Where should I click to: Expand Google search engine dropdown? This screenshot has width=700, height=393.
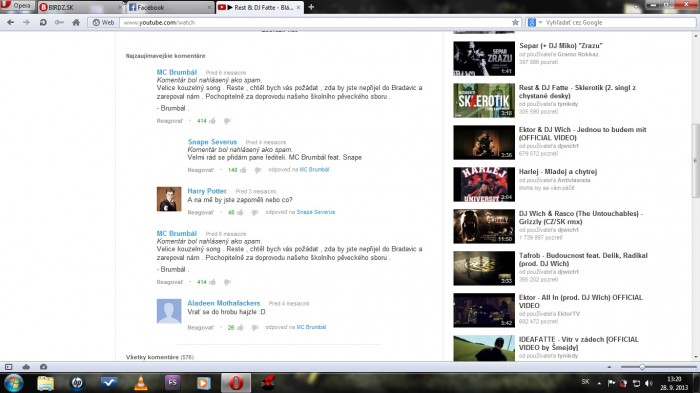click(540, 22)
